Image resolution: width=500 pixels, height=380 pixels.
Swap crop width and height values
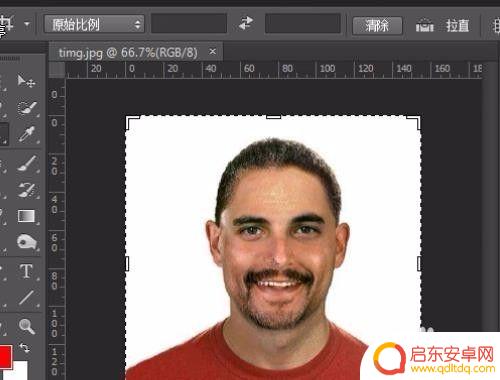[246, 23]
